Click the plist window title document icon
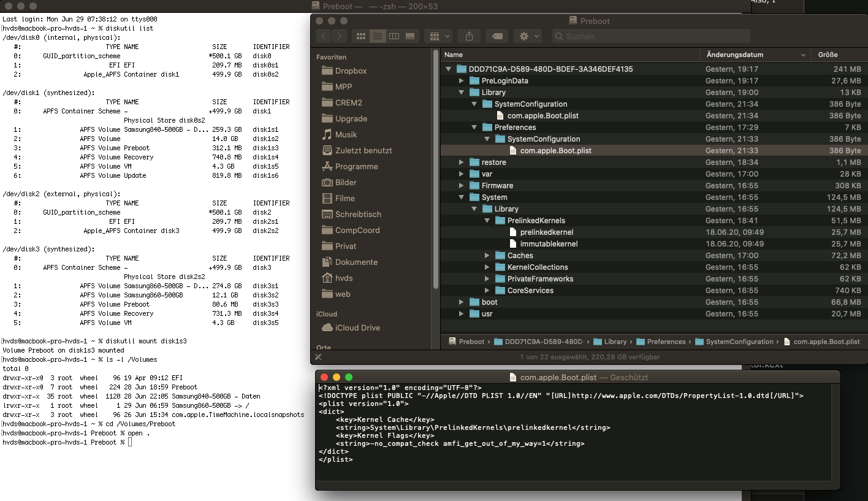Screen dimensions: 868x501 point(513,377)
